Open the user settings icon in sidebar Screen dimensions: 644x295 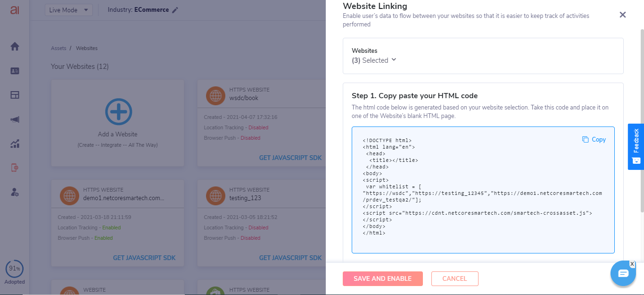15,192
